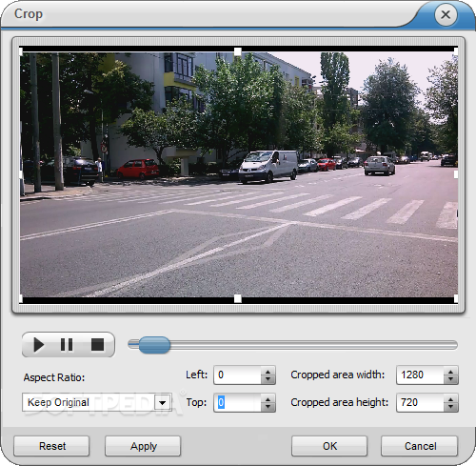Cancel the crop dialog
Image resolution: width=476 pixels, height=466 pixels.
point(420,446)
